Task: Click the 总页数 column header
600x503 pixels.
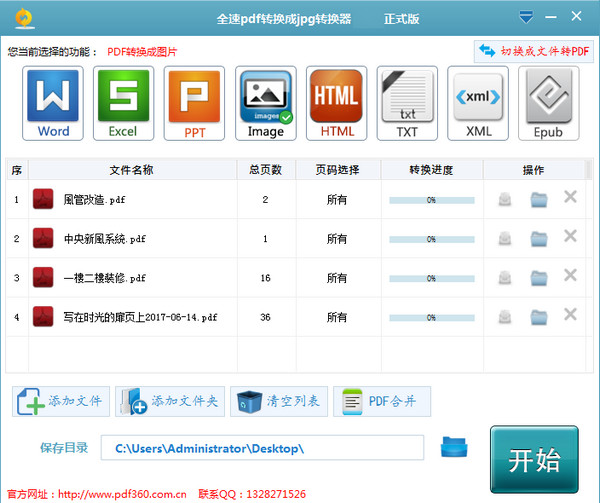Action: (x=266, y=170)
